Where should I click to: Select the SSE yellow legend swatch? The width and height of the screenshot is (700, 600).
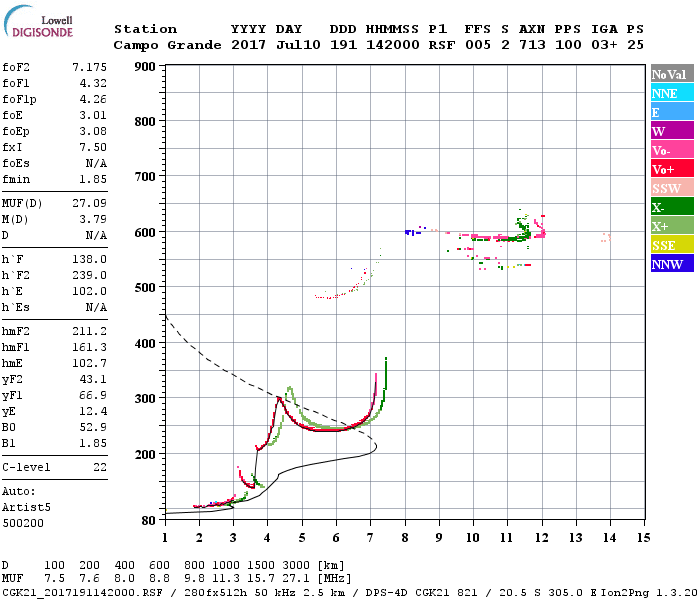click(672, 244)
